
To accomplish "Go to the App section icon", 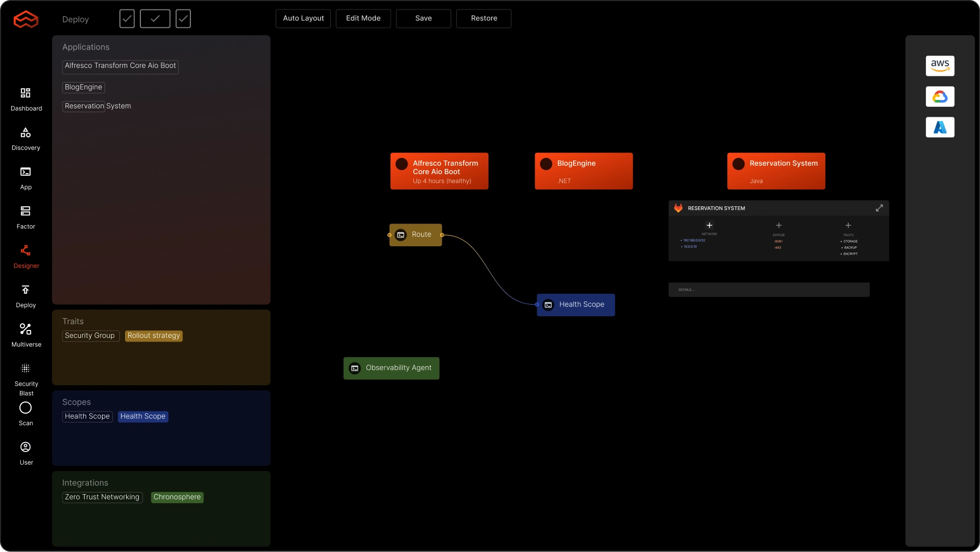I will coord(25,172).
